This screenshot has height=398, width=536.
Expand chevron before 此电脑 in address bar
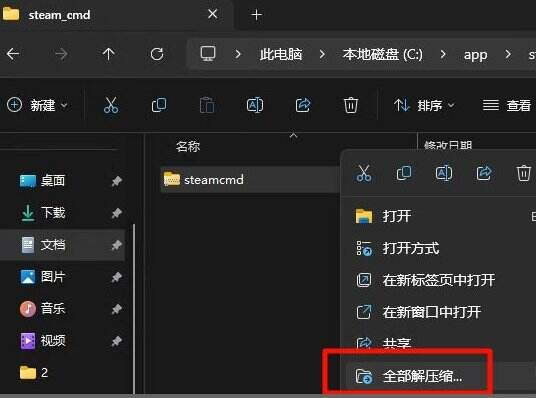click(x=238, y=54)
